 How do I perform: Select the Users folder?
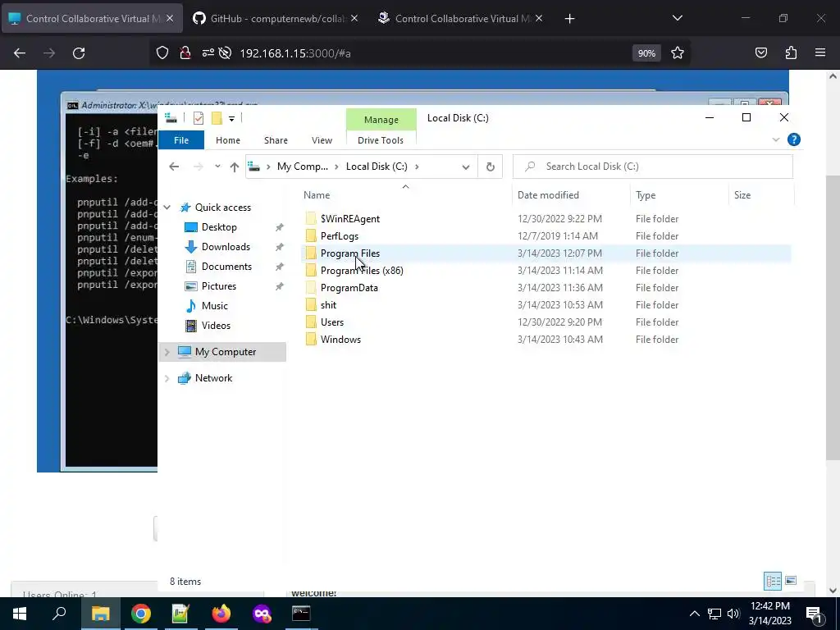click(x=332, y=322)
